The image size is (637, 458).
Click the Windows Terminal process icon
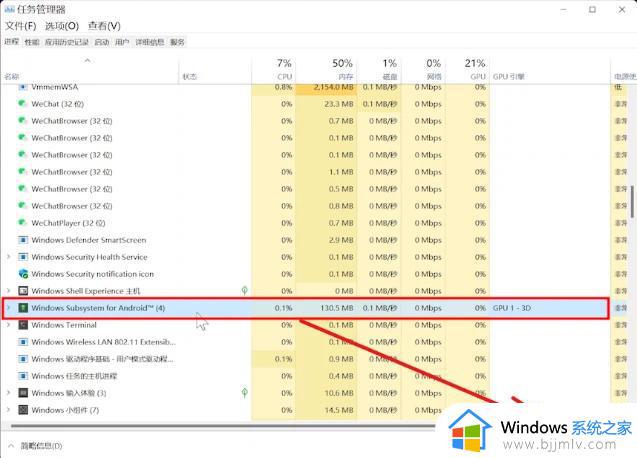(23, 325)
